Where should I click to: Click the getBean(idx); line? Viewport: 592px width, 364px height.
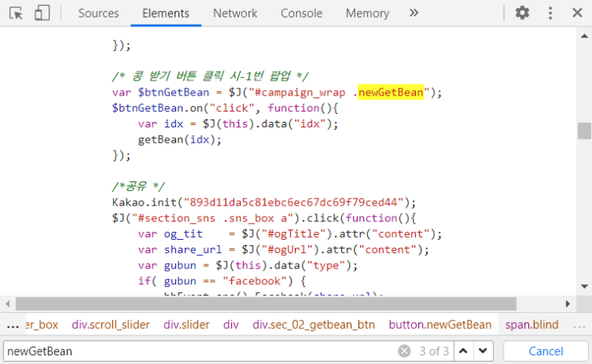[179, 139]
